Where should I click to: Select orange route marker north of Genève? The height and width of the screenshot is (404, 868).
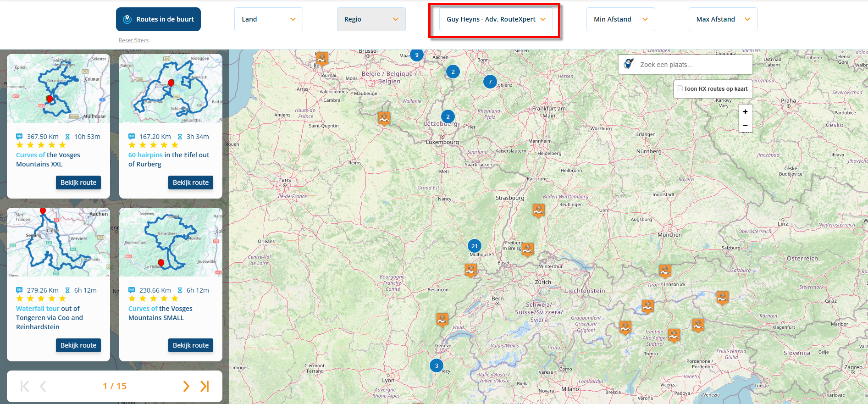tap(442, 320)
